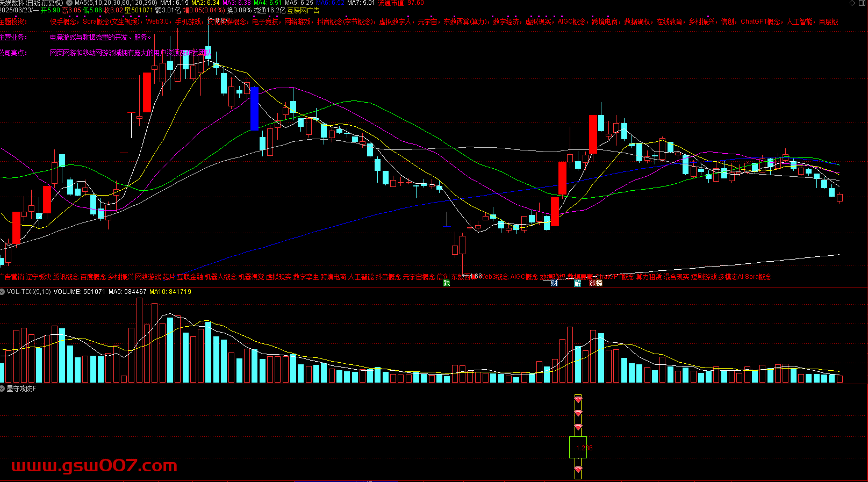Click the 互联金融 tag in the bottom row
This screenshot has height=482, width=868.
[x=190, y=277]
